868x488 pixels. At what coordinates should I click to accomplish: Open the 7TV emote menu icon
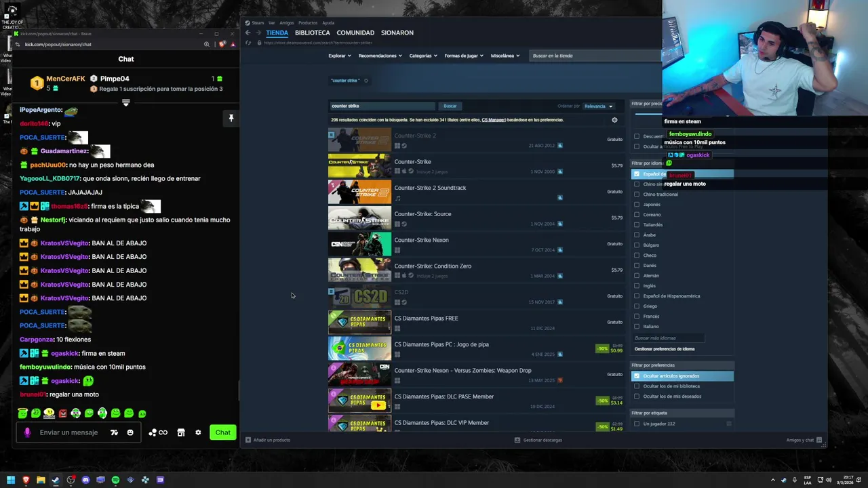[x=114, y=432]
